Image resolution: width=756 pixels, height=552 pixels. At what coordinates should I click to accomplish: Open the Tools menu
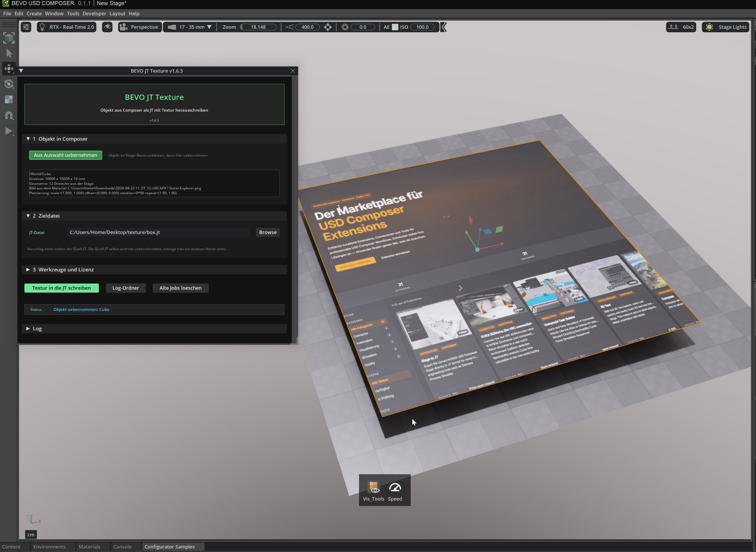click(x=73, y=13)
